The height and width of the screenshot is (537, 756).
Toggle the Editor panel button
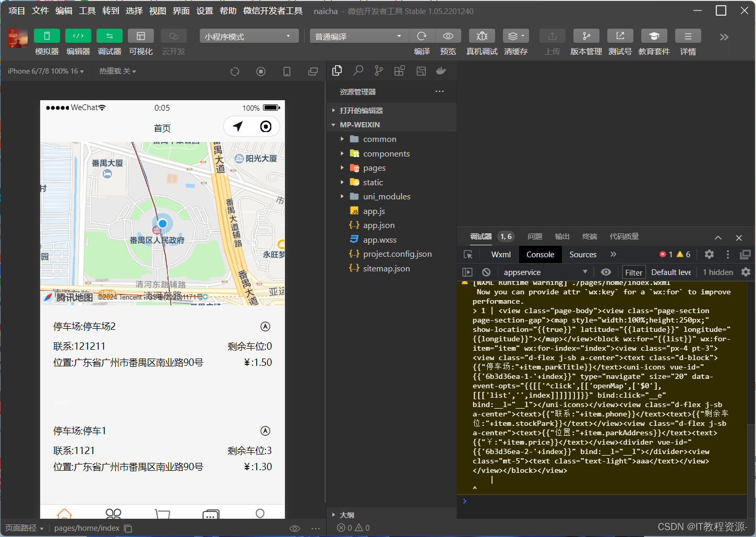click(78, 36)
